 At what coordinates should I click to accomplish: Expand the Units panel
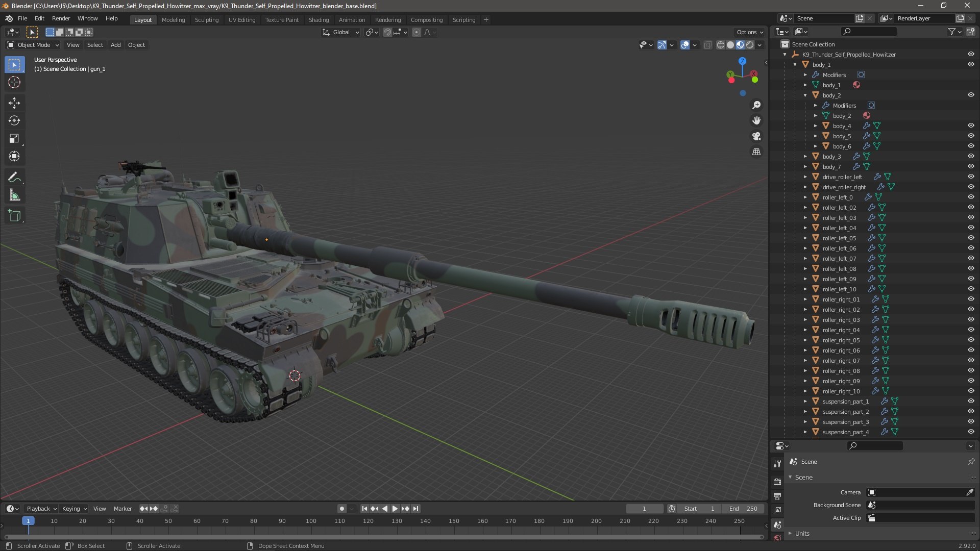790,534
